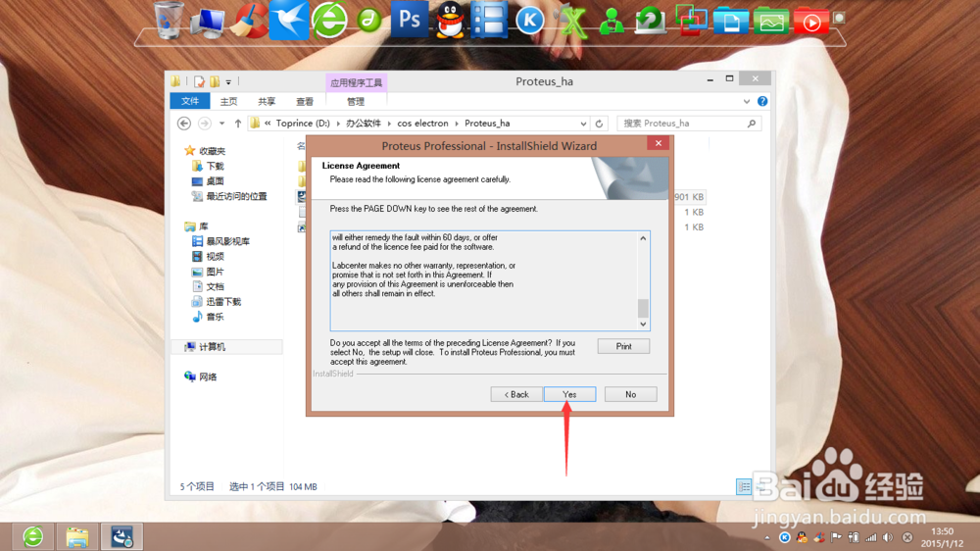The image size is (980, 551).
Task: Select 库 in the navigation pane
Action: point(204,225)
